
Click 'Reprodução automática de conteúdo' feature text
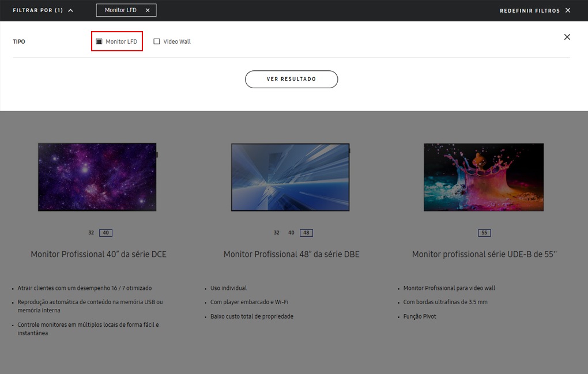[90, 306]
